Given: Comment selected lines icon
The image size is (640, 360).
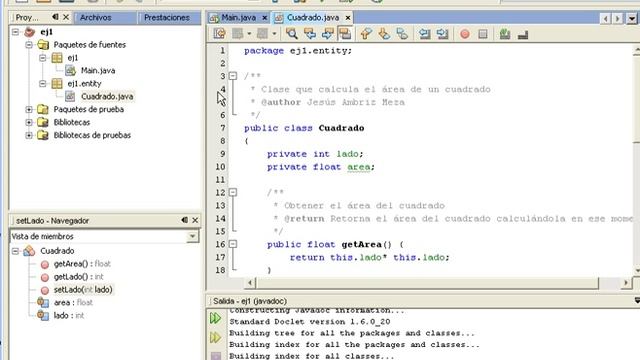Looking at the screenshot, I should 505,34.
